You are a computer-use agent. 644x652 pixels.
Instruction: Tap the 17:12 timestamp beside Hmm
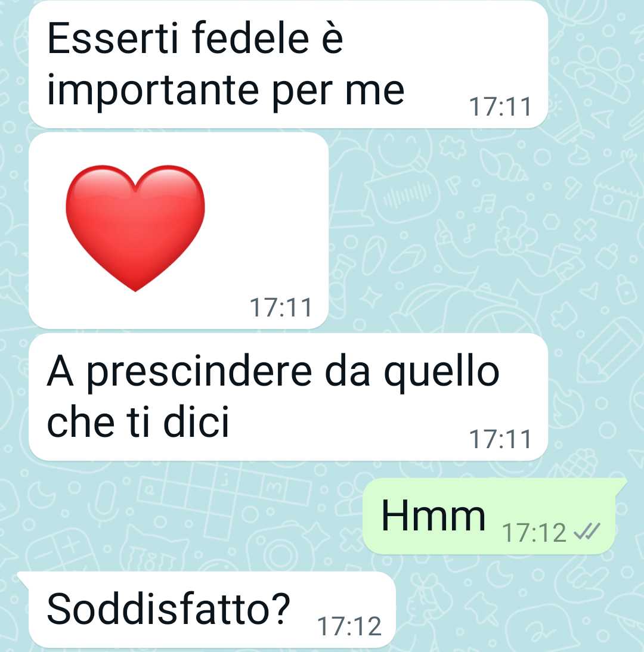[534, 532]
